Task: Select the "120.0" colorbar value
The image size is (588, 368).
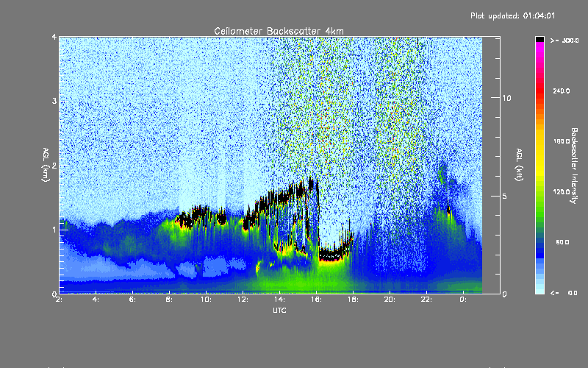Action: 561,192
